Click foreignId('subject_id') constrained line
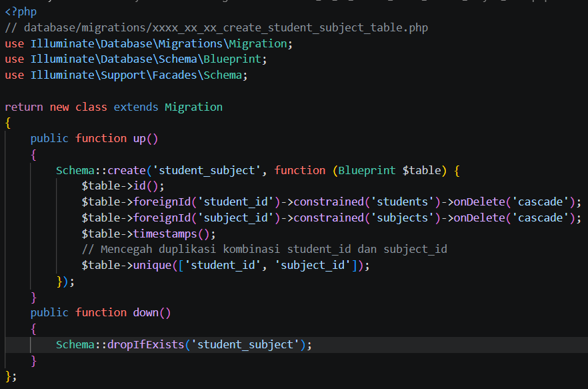Screen dimensions: 588x389 tap(331, 218)
